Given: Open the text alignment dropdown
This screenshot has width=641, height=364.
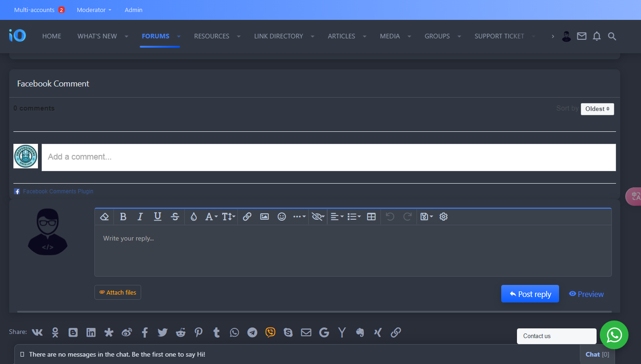Looking at the screenshot, I should [337, 216].
